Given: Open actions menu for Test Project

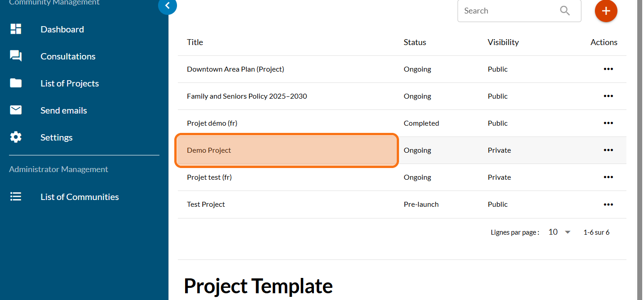Looking at the screenshot, I should point(608,204).
